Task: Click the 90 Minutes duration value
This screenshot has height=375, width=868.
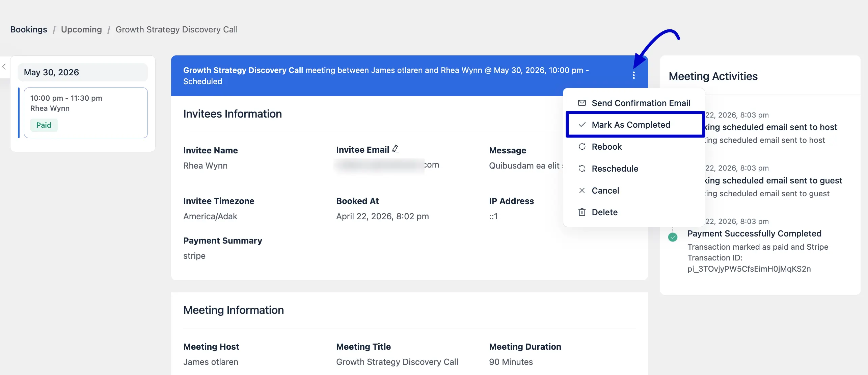Action: (x=511, y=362)
